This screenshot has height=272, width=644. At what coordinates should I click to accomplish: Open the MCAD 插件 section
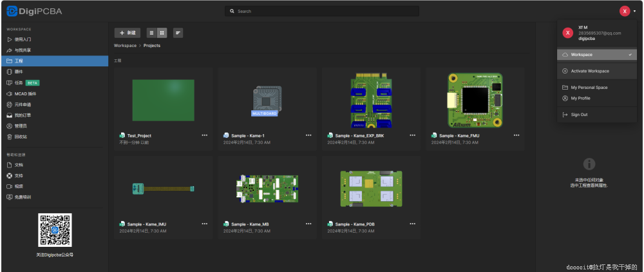click(x=25, y=93)
